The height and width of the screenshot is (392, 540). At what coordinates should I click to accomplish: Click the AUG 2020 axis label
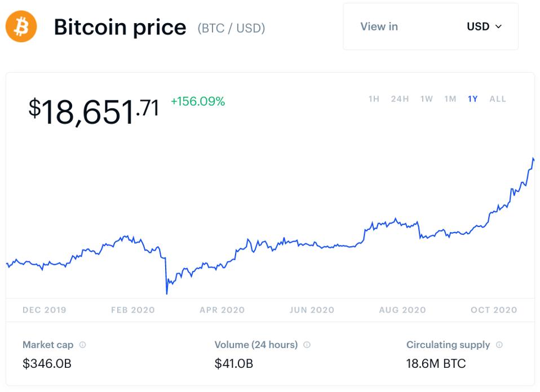pyautogui.click(x=402, y=310)
